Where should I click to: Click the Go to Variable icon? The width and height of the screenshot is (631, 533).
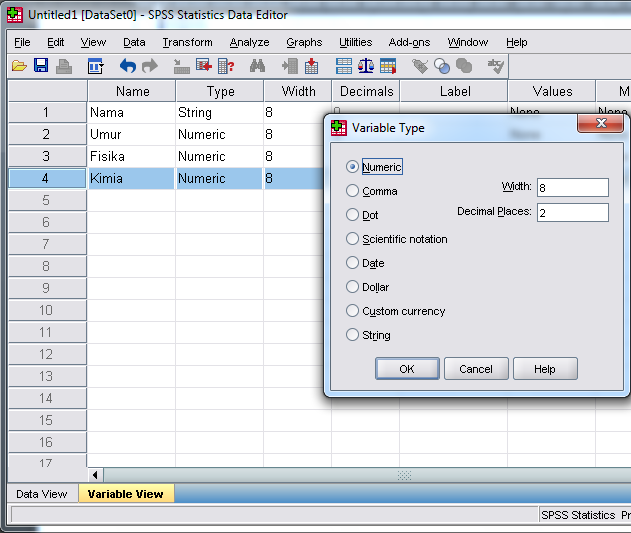point(204,66)
